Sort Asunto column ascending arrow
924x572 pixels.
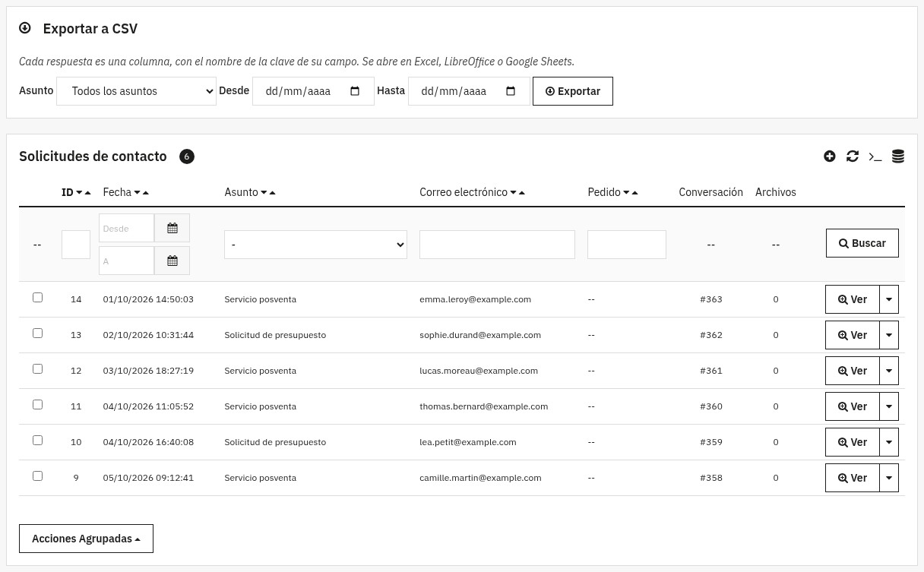pyautogui.click(x=273, y=193)
